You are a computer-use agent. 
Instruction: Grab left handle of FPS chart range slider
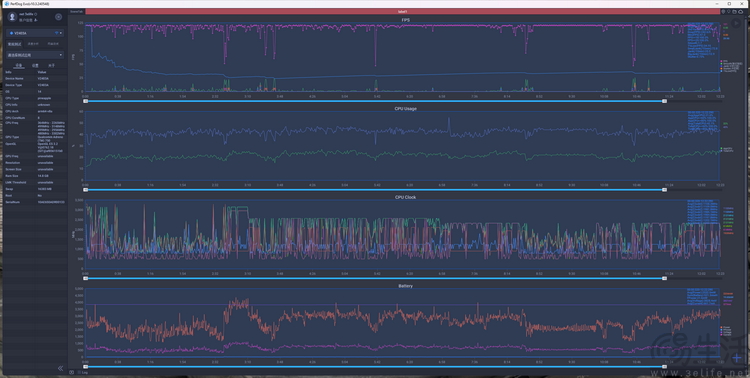[x=86, y=101]
